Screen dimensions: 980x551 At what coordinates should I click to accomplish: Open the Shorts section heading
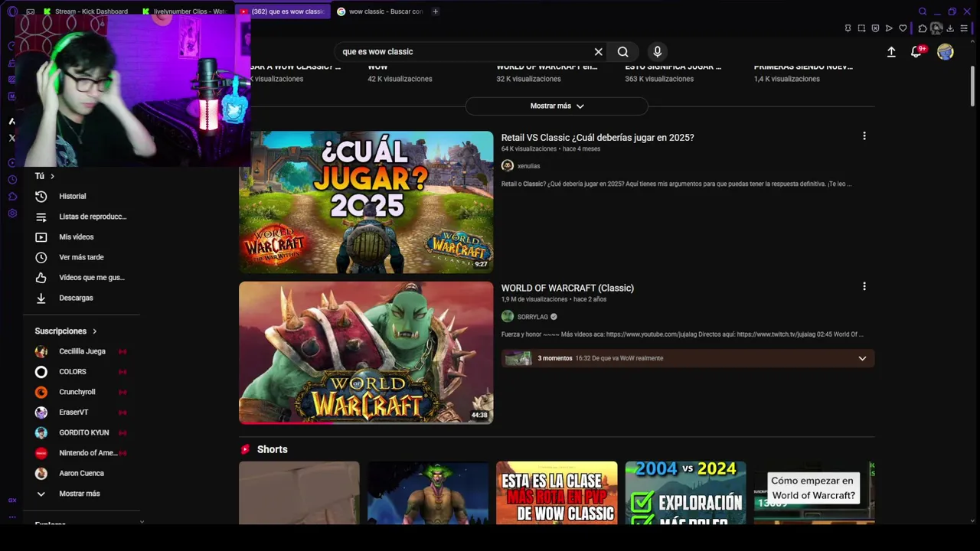point(272,449)
